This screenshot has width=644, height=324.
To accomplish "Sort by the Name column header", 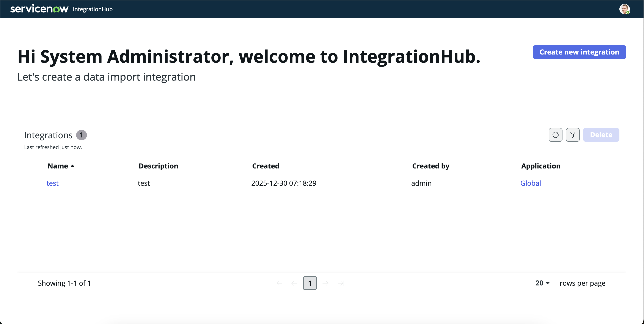I will coord(58,166).
